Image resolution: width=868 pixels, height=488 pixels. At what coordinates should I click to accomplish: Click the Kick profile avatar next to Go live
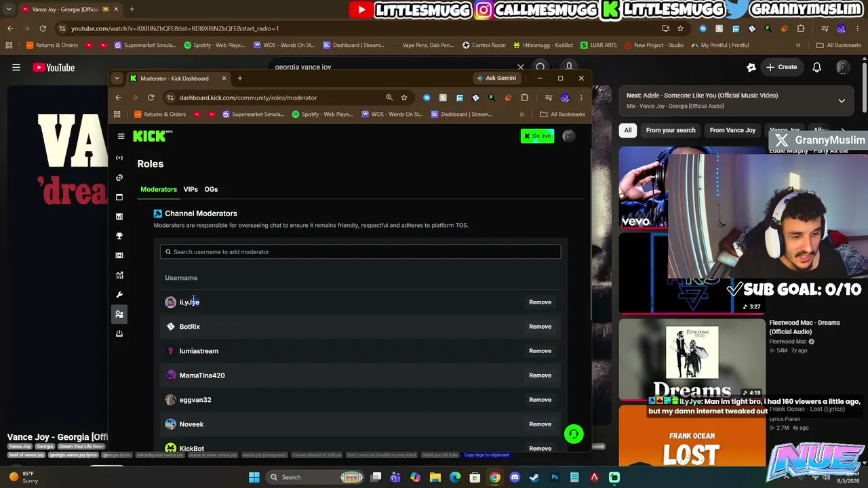click(568, 136)
